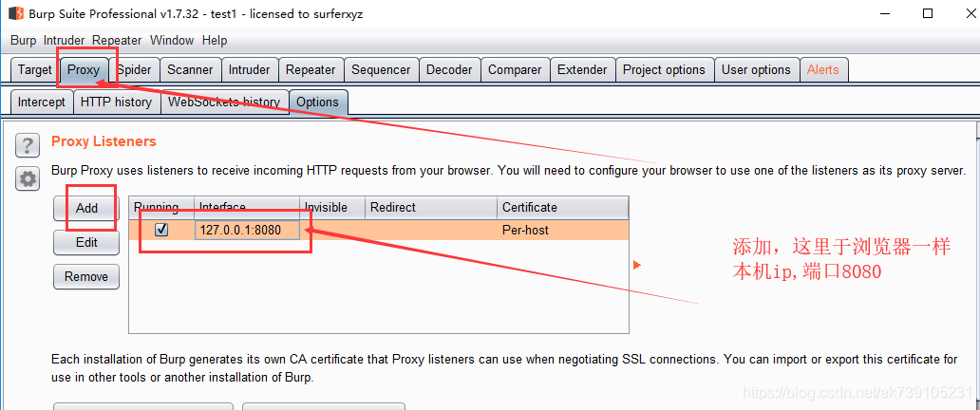Go to Project options tab

664,69
